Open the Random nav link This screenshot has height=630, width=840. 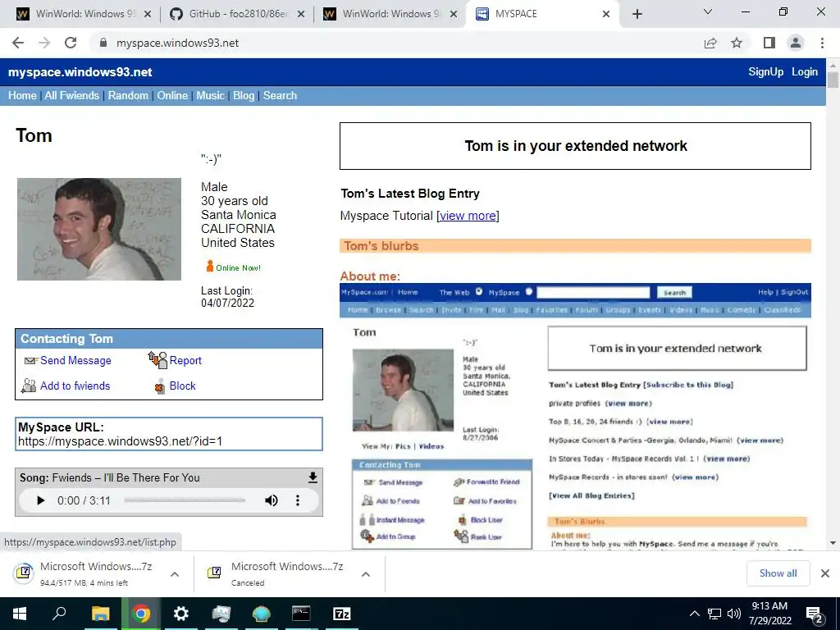(128, 95)
